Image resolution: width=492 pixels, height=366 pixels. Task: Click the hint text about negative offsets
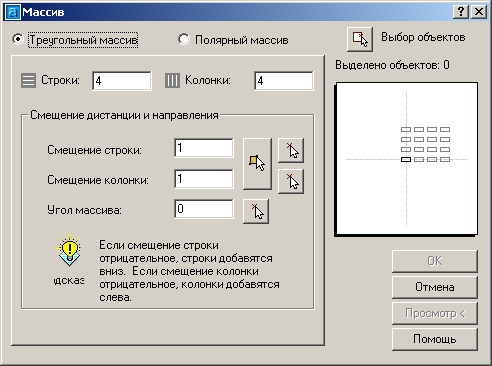[x=189, y=271]
